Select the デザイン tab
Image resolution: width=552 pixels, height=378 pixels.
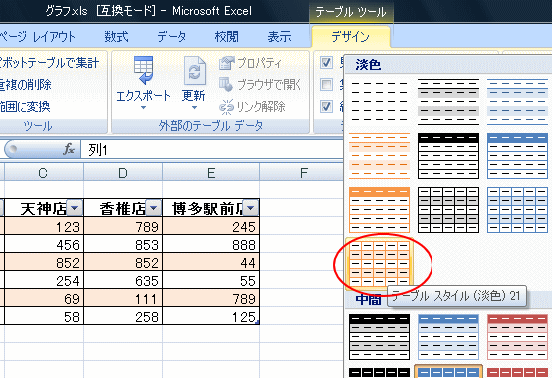351,37
